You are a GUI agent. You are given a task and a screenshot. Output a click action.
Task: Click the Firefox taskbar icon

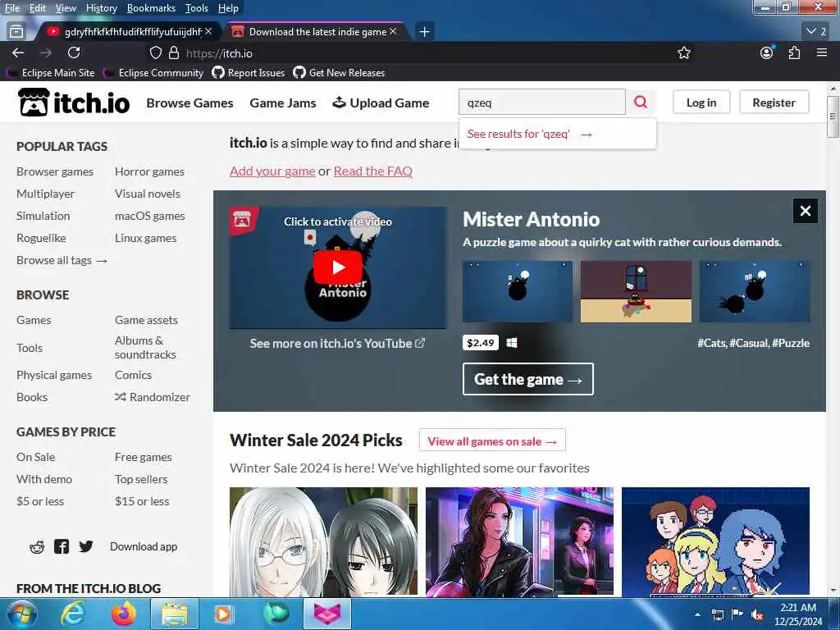(123, 614)
